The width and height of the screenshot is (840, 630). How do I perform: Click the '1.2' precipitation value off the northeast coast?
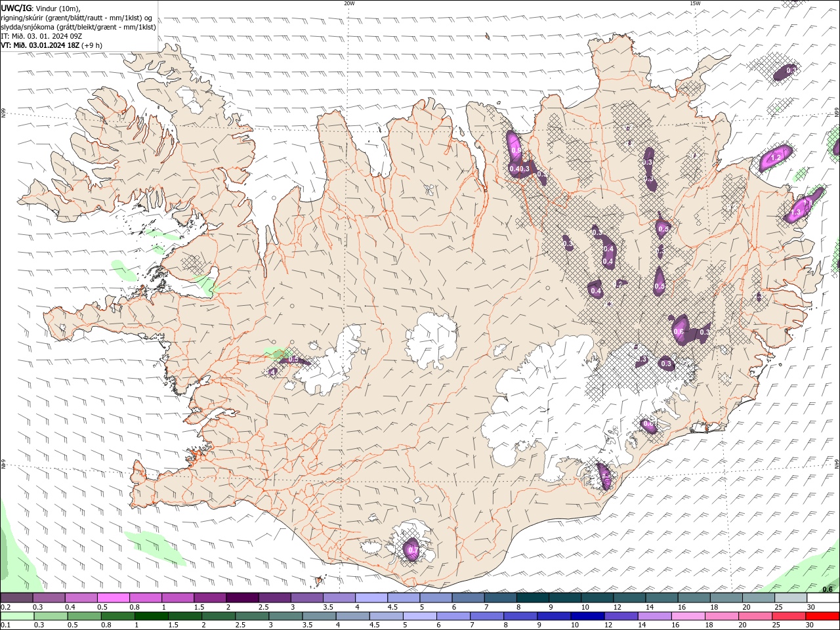click(776, 158)
